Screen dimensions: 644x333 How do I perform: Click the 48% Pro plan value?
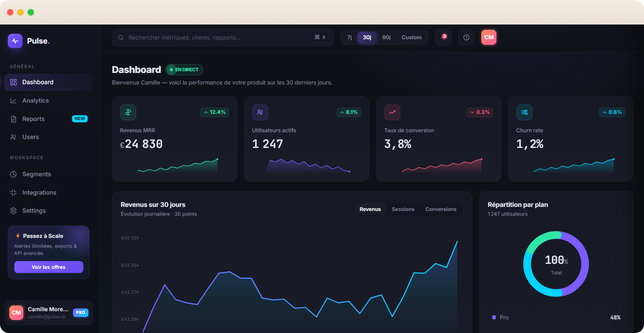pyautogui.click(x=615, y=317)
